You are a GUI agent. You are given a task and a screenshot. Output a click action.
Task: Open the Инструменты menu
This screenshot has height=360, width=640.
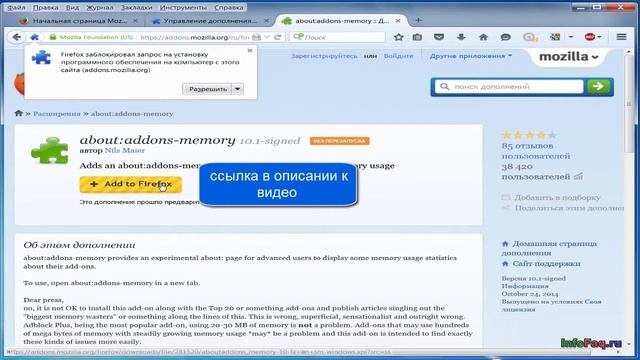pos(183,7)
